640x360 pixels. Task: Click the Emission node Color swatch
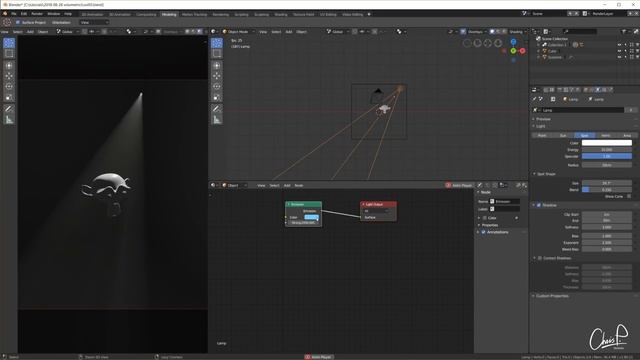[x=311, y=217]
